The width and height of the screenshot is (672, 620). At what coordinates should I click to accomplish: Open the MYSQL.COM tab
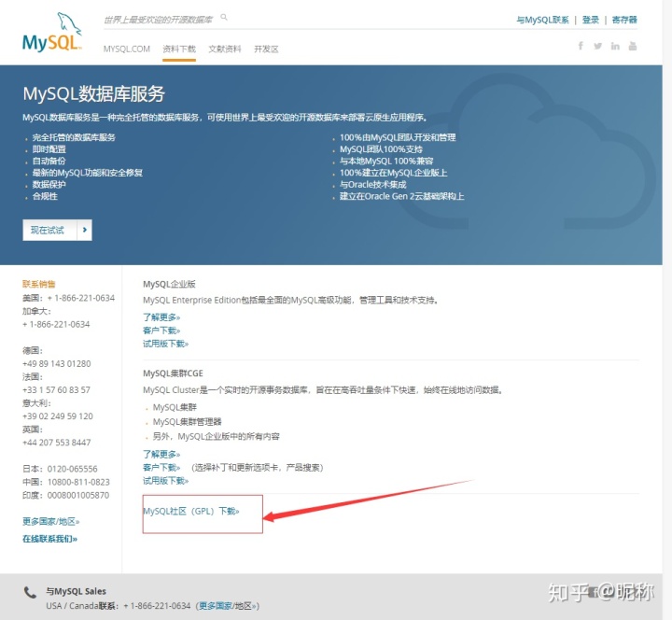click(x=127, y=49)
